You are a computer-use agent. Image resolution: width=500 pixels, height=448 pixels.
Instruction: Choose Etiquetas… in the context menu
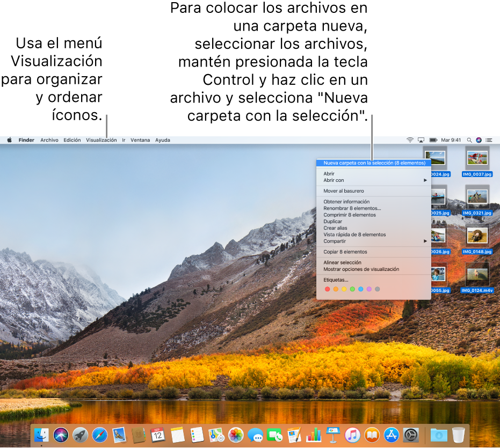pyautogui.click(x=374, y=280)
